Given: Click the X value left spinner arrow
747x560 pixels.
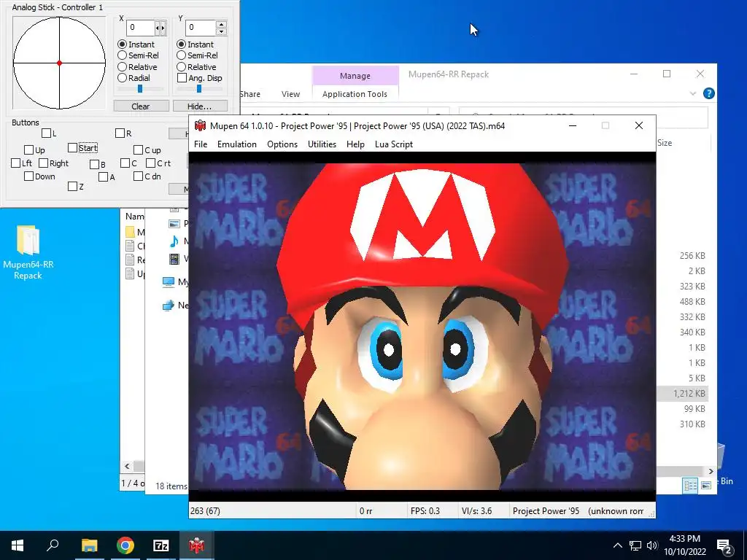Looking at the screenshot, I should (x=158, y=28).
